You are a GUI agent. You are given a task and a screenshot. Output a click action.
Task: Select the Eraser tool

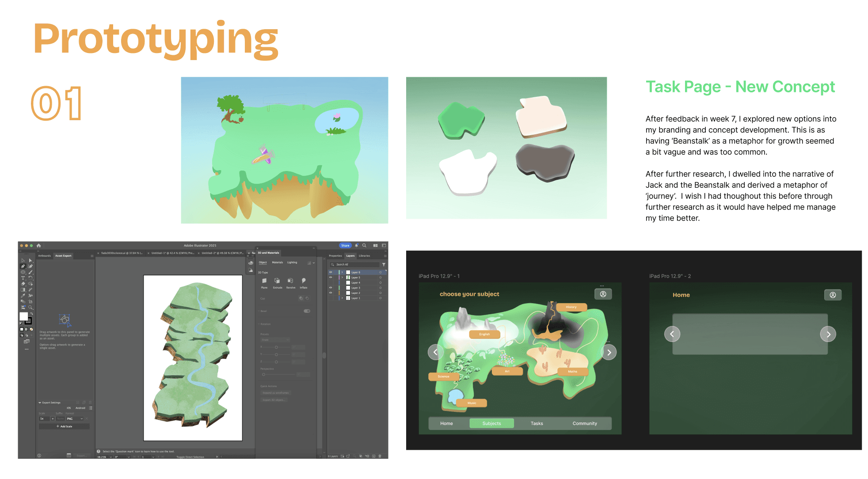(x=23, y=284)
